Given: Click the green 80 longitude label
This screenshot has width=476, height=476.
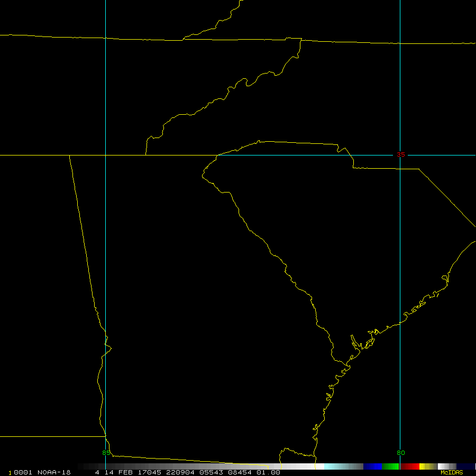Looking at the screenshot, I should pyautogui.click(x=401, y=453).
